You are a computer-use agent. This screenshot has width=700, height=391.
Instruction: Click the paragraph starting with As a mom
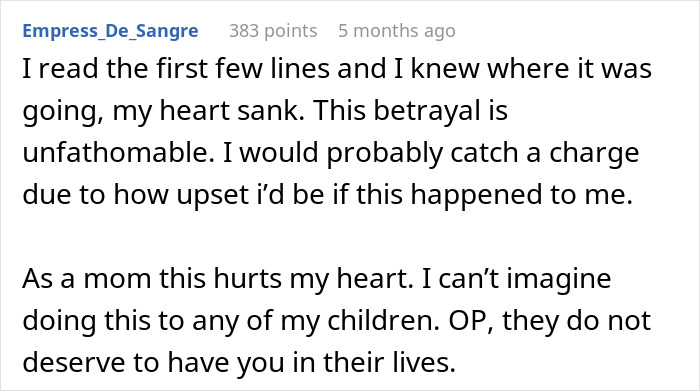click(x=337, y=320)
